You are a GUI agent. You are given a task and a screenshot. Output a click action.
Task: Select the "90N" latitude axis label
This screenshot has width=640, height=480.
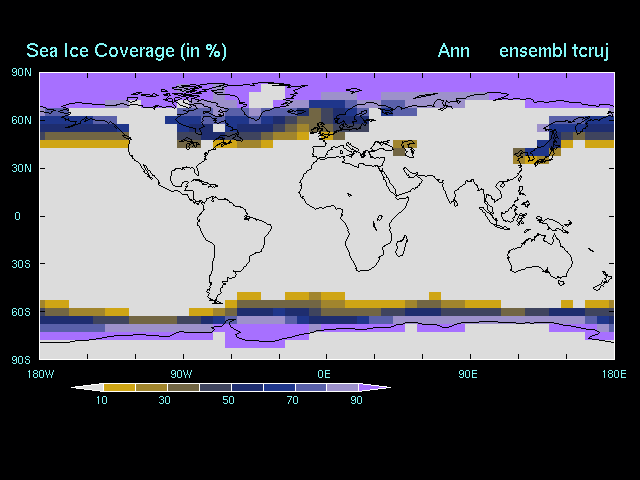pos(22,72)
